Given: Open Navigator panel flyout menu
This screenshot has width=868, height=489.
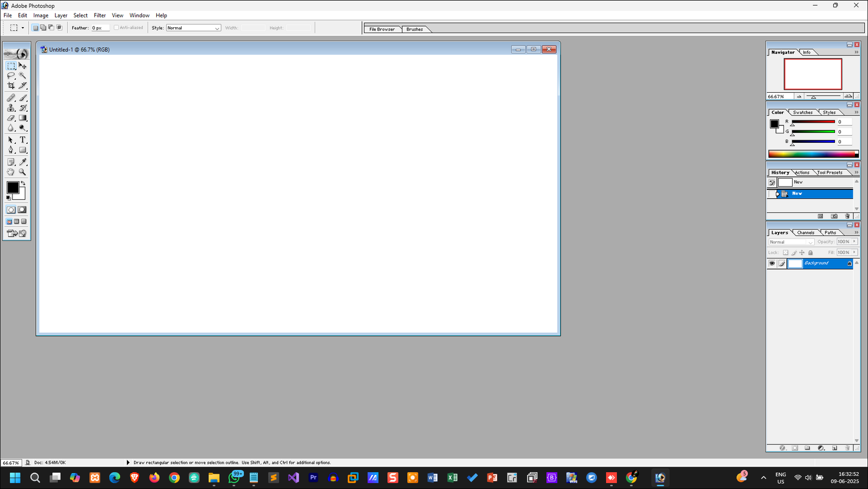Looking at the screenshot, I should [856, 52].
